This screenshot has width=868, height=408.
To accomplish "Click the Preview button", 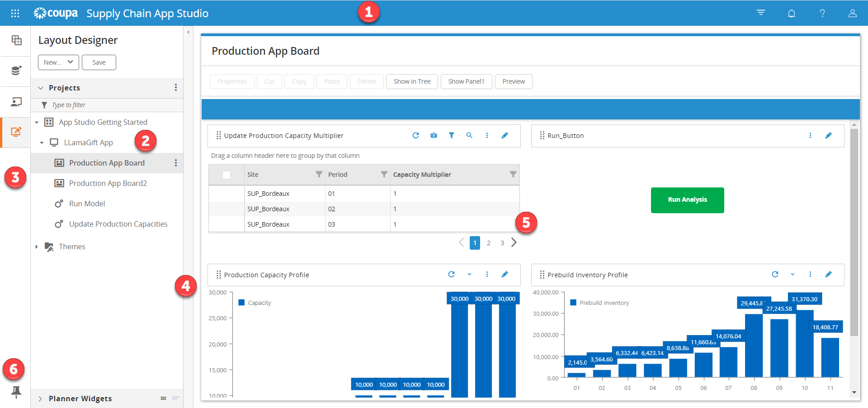I will click(x=514, y=81).
